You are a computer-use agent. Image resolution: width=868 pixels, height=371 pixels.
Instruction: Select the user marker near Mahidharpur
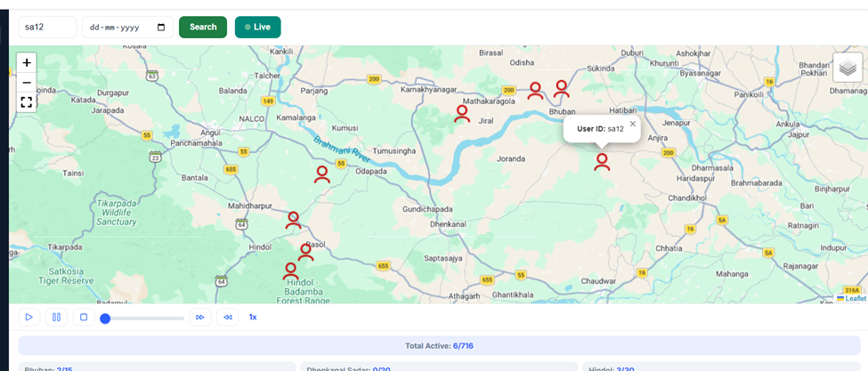(294, 221)
